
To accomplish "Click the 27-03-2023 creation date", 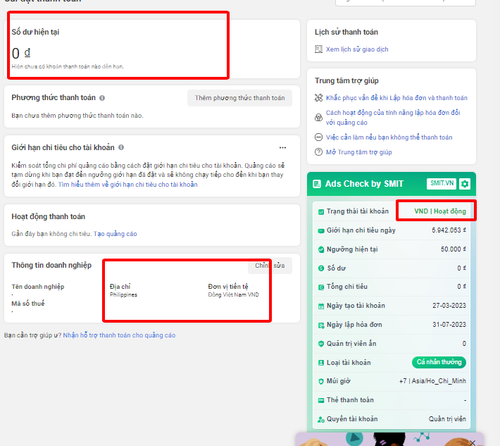I will (x=449, y=306).
